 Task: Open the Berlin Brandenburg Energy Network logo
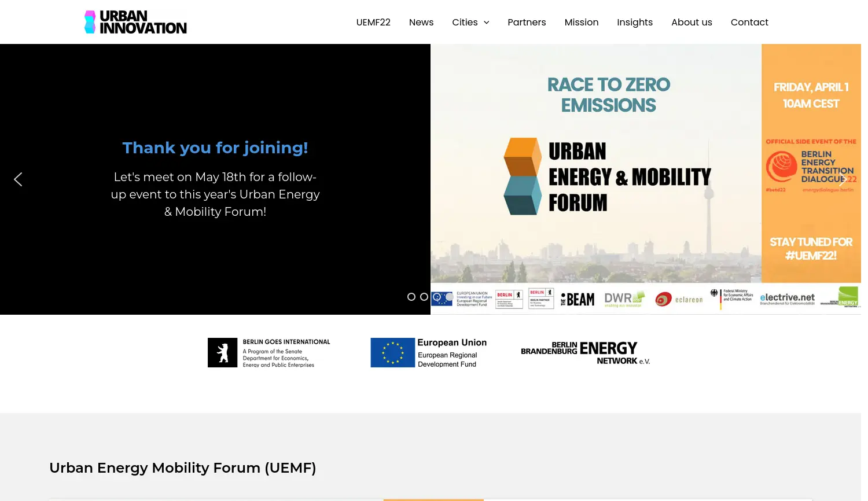(x=585, y=352)
